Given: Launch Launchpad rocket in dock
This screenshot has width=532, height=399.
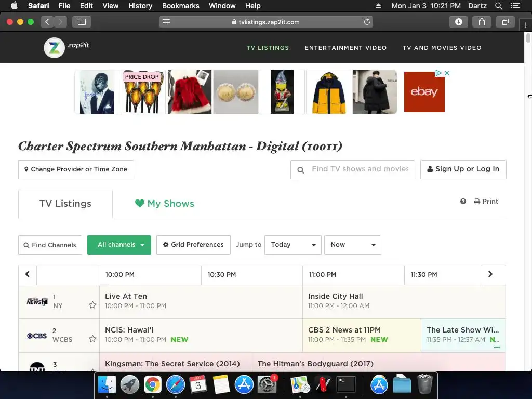Looking at the screenshot, I should pos(129,385).
